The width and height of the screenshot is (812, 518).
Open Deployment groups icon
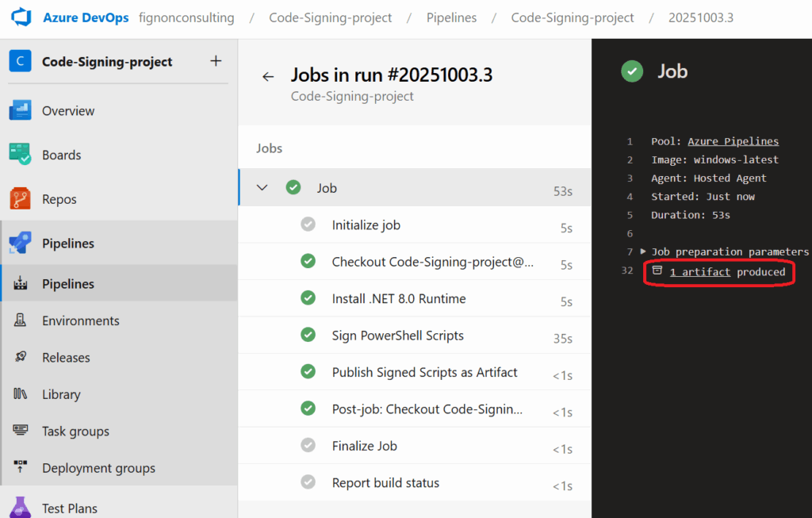coord(21,468)
